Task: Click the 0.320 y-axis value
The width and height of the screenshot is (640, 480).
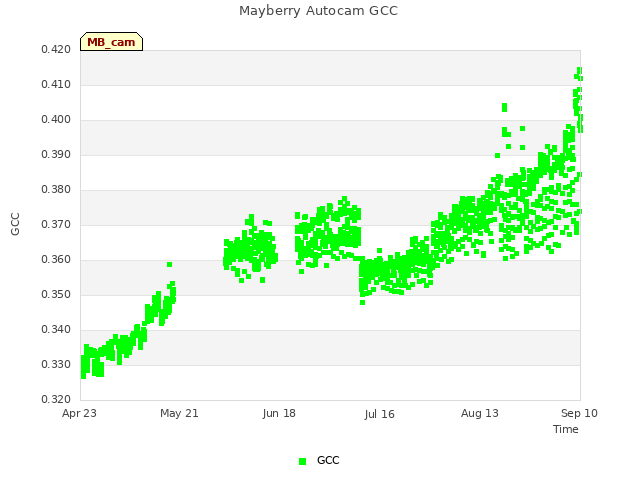Action: [x=56, y=400]
